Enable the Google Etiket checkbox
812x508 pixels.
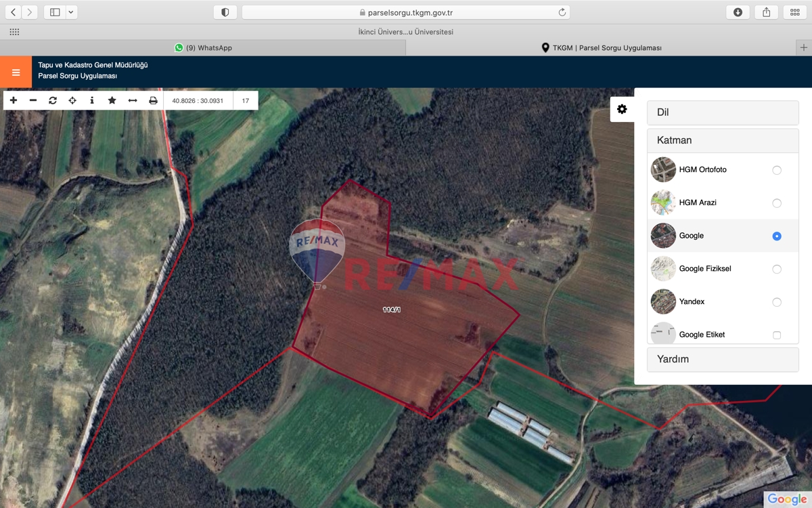coord(777,335)
